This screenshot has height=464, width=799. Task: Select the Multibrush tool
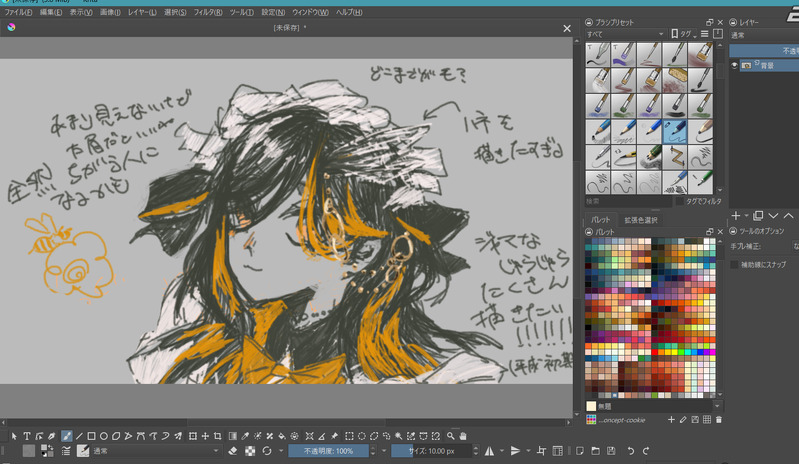[178, 436]
